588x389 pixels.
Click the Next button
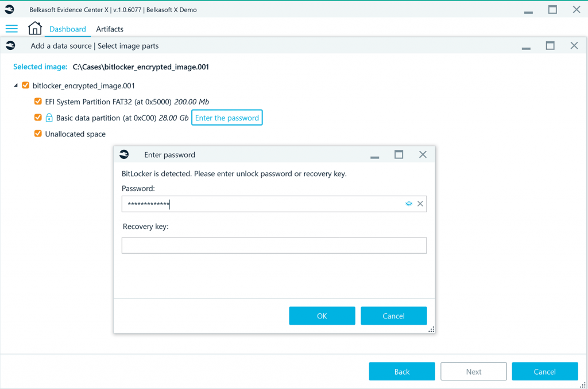[x=474, y=371]
